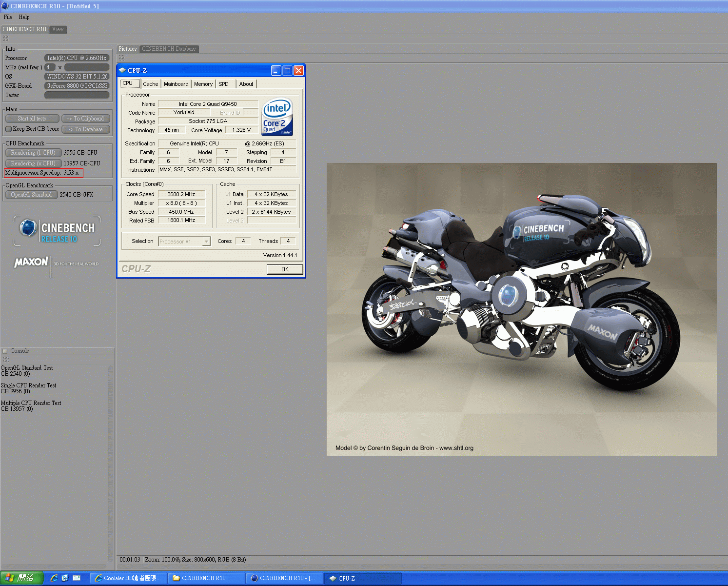Click the 2540 CB-GFX score
The width and height of the screenshot is (728, 586).
click(x=77, y=195)
